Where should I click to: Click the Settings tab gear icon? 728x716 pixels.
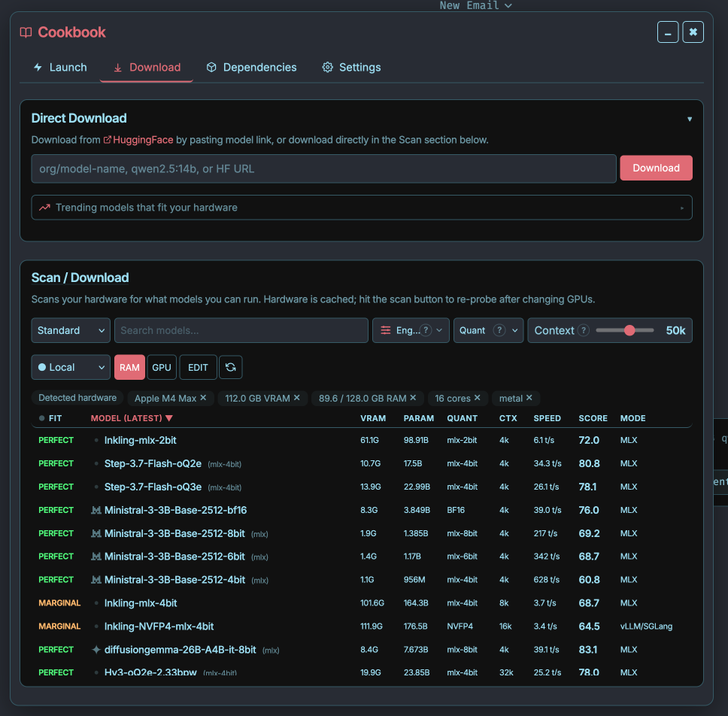coord(327,68)
